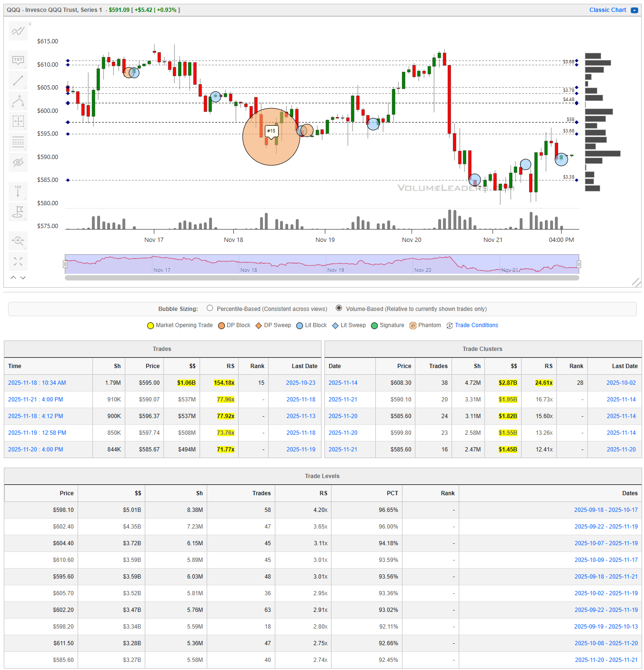Click the longest volume profile bar

click(x=603, y=153)
